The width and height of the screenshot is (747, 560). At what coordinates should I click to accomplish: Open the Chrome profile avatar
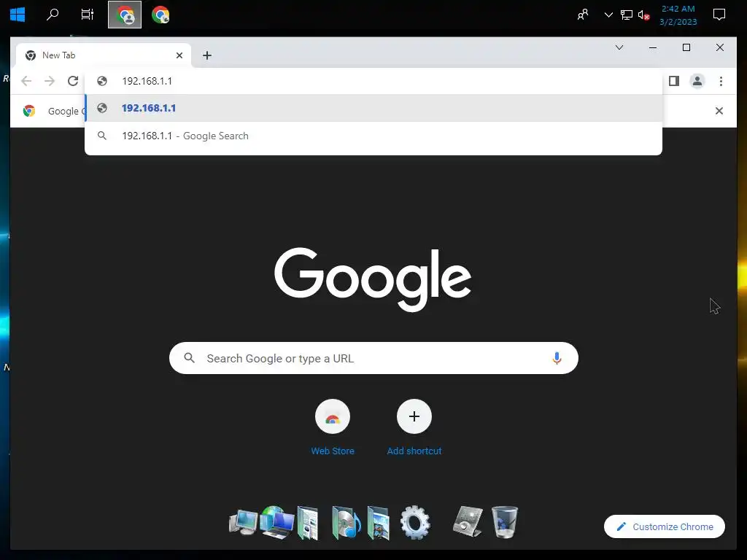click(x=697, y=81)
